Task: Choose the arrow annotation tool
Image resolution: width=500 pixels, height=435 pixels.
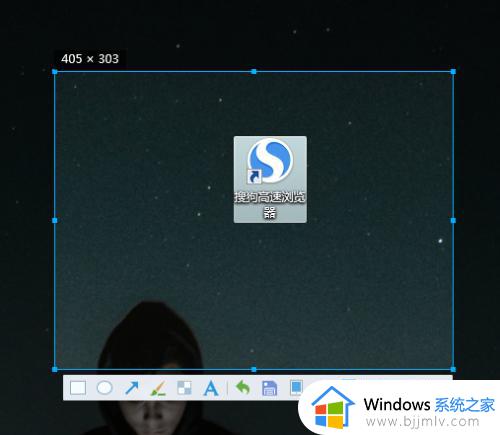Action: point(132,388)
